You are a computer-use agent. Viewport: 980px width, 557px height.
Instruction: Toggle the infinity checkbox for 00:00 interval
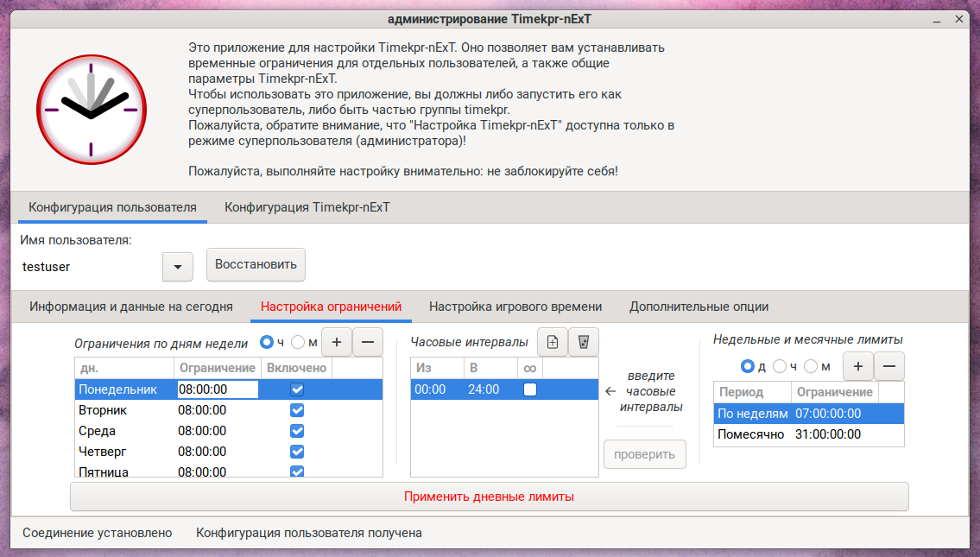pyautogui.click(x=530, y=389)
